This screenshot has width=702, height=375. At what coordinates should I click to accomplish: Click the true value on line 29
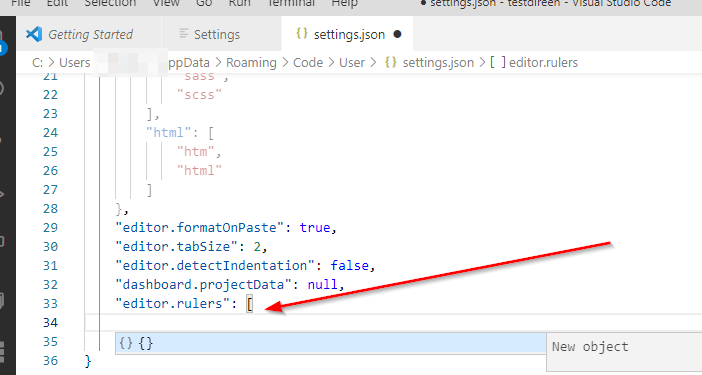pyautogui.click(x=315, y=227)
